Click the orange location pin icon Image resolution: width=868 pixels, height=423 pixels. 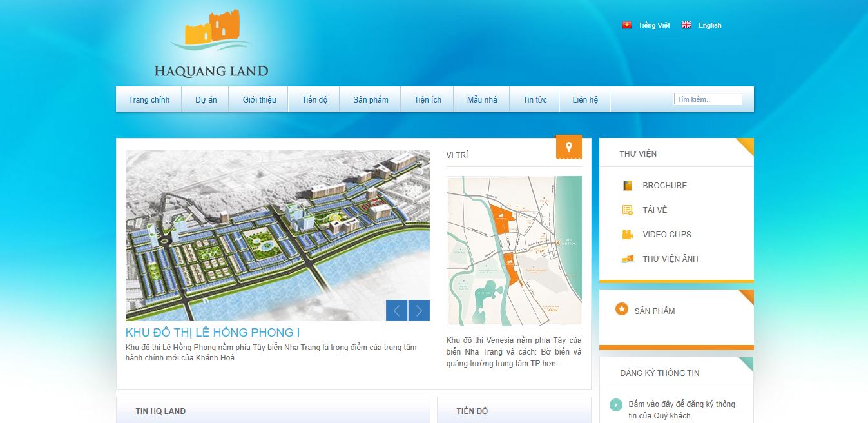[568, 148]
